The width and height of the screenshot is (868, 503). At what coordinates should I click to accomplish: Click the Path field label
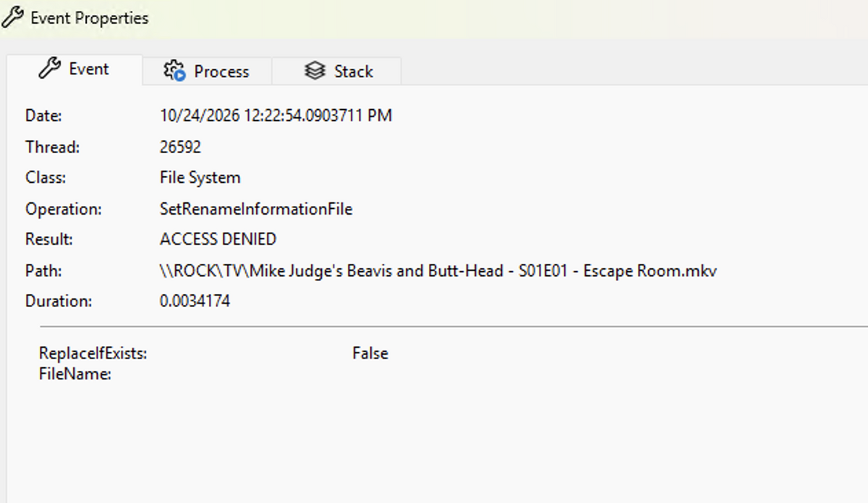[x=43, y=271]
